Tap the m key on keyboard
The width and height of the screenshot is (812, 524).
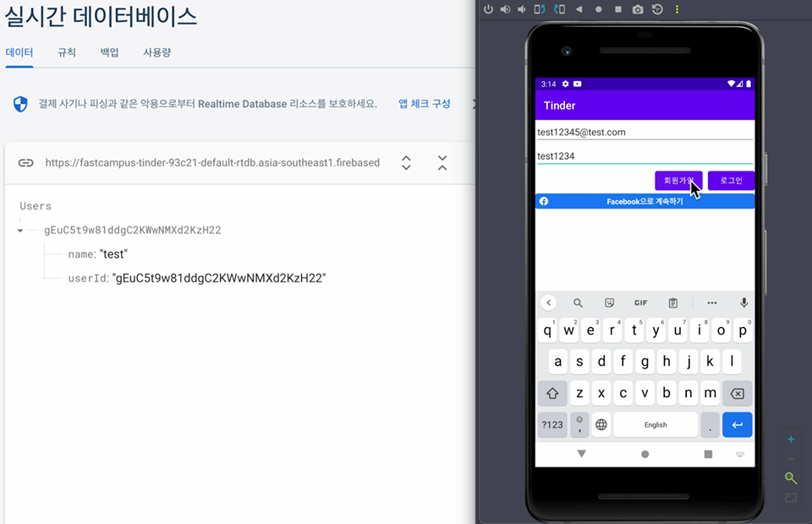[710, 394]
